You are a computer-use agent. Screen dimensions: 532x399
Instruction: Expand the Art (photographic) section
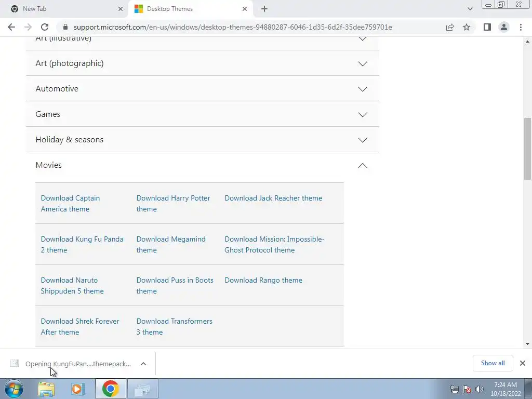[x=202, y=63]
